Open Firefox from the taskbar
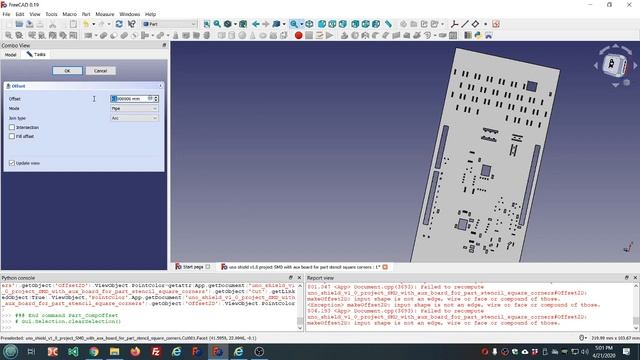Image resolution: width=640 pixels, height=360 pixels. click(135, 351)
